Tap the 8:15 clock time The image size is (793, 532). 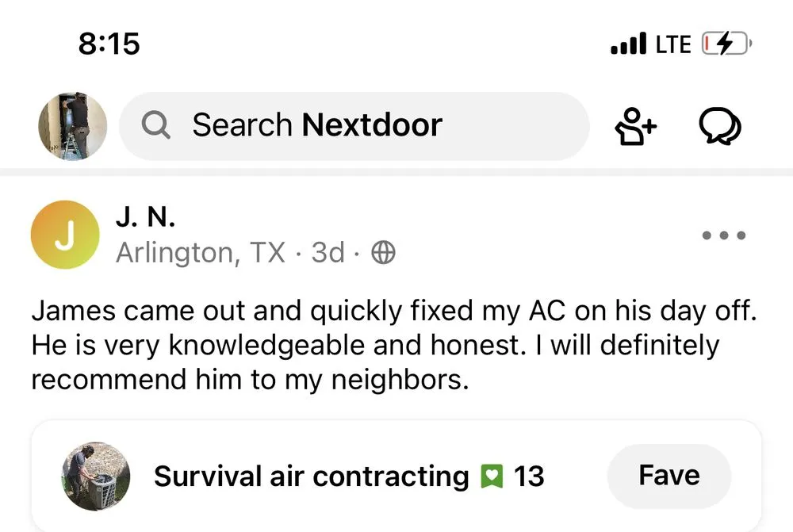tap(109, 44)
